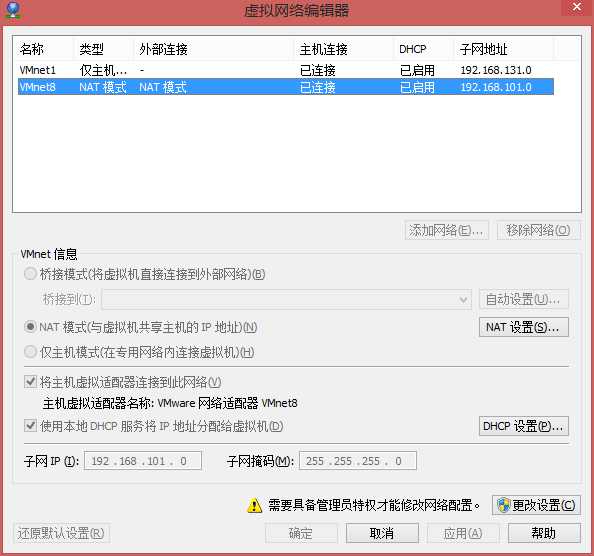The width and height of the screenshot is (594, 556).
Task: Select the 仅主机模式 radio button
Action: [x=30, y=352]
